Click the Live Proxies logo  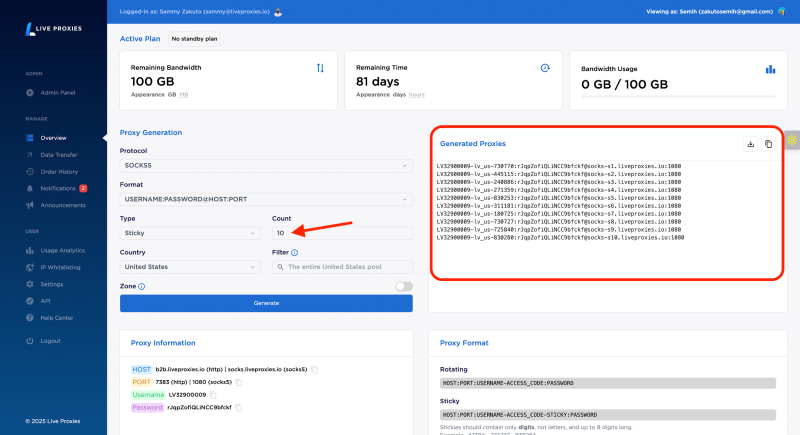coord(54,29)
